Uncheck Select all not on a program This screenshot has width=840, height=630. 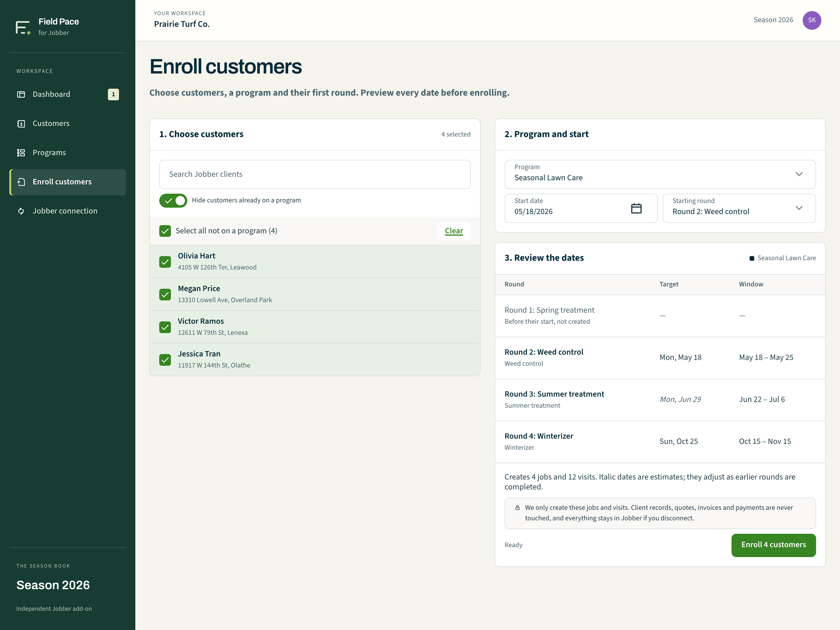165,231
